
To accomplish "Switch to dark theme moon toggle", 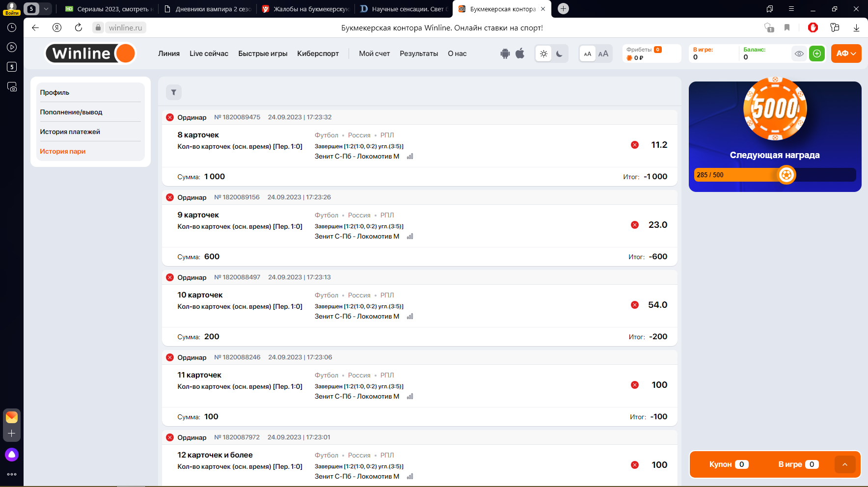I will pyautogui.click(x=559, y=54).
